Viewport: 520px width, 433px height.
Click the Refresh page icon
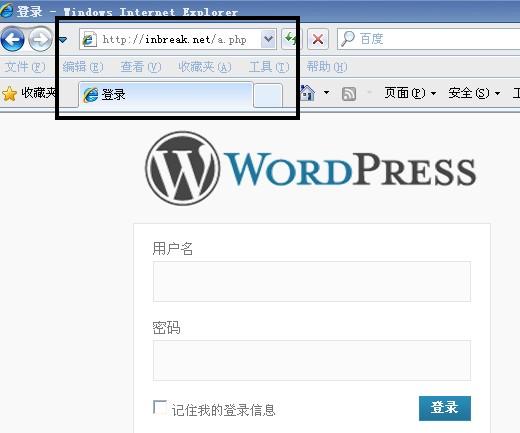291,39
